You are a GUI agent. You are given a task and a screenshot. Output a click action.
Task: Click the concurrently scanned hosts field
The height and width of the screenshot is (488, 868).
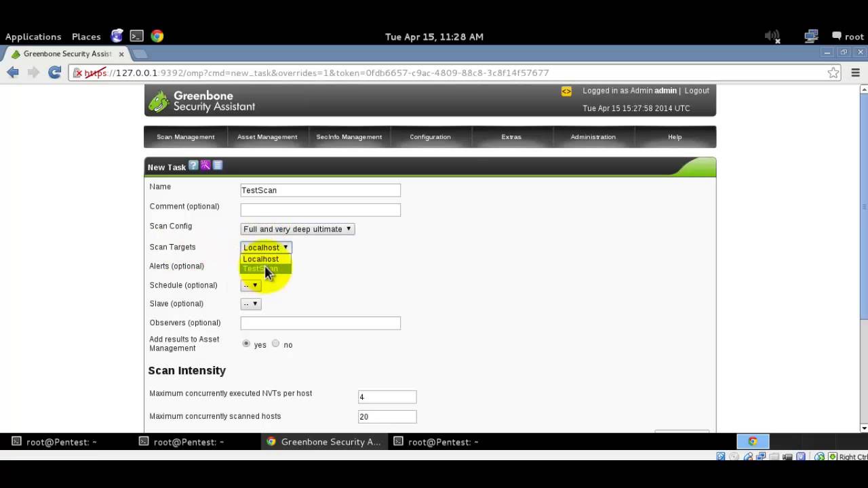coord(387,417)
